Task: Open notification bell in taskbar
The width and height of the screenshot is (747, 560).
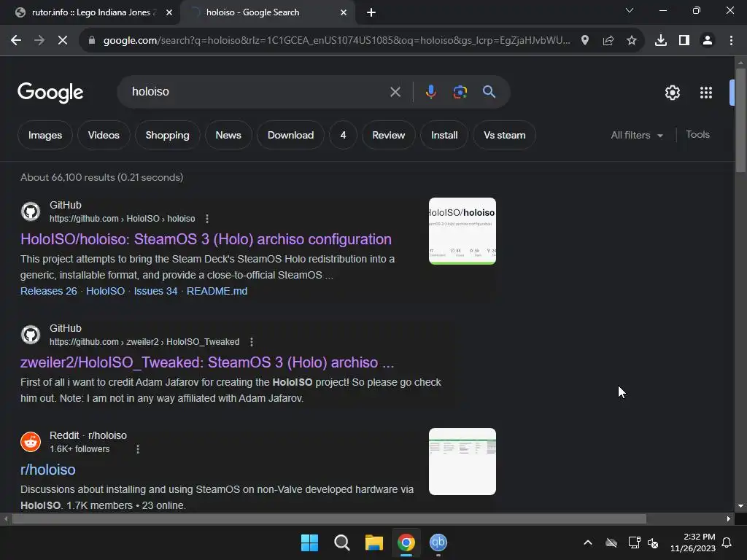Action: click(x=727, y=542)
